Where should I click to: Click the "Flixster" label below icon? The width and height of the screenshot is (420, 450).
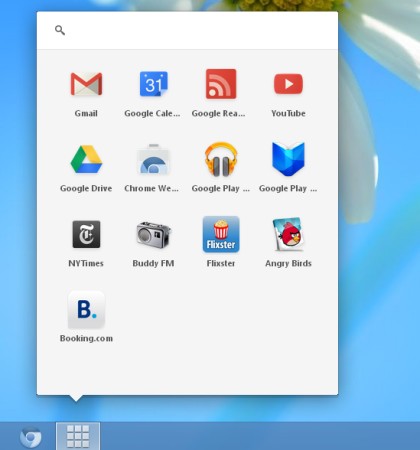pos(221,263)
